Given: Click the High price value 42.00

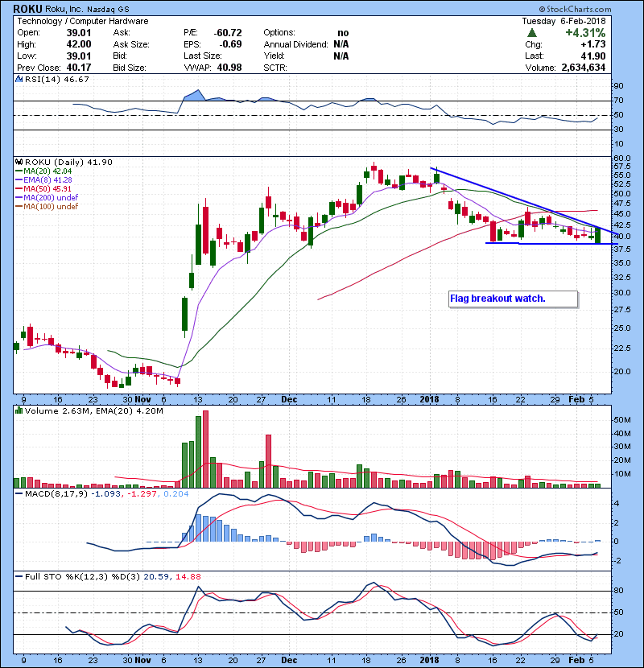Looking at the screenshot, I should (79, 44).
